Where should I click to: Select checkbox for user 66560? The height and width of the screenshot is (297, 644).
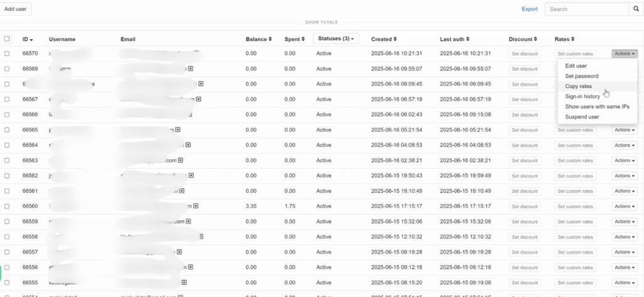pyautogui.click(x=7, y=206)
